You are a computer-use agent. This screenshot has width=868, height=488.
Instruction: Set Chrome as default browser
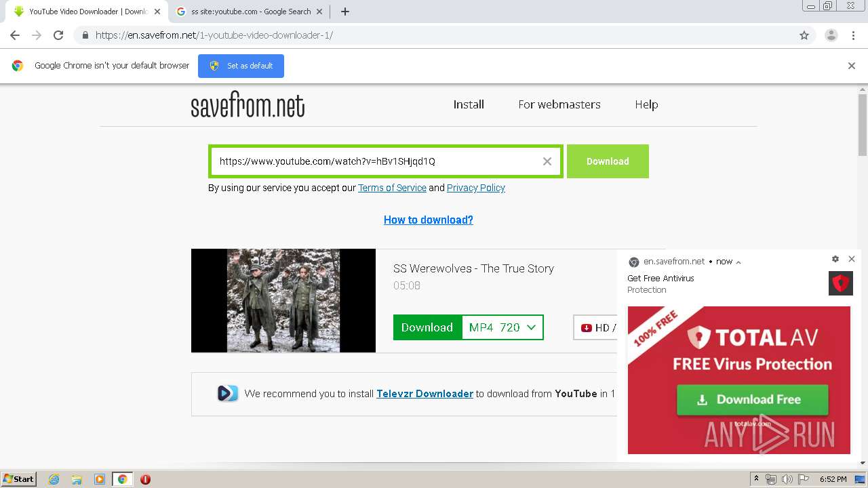(x=241, y=66)
